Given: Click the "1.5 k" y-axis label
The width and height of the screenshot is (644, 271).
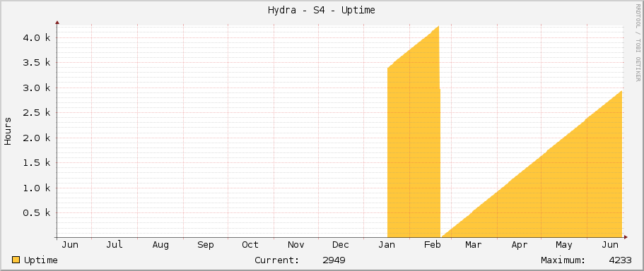Looking at the screenshot, I should tap(36, 163).
